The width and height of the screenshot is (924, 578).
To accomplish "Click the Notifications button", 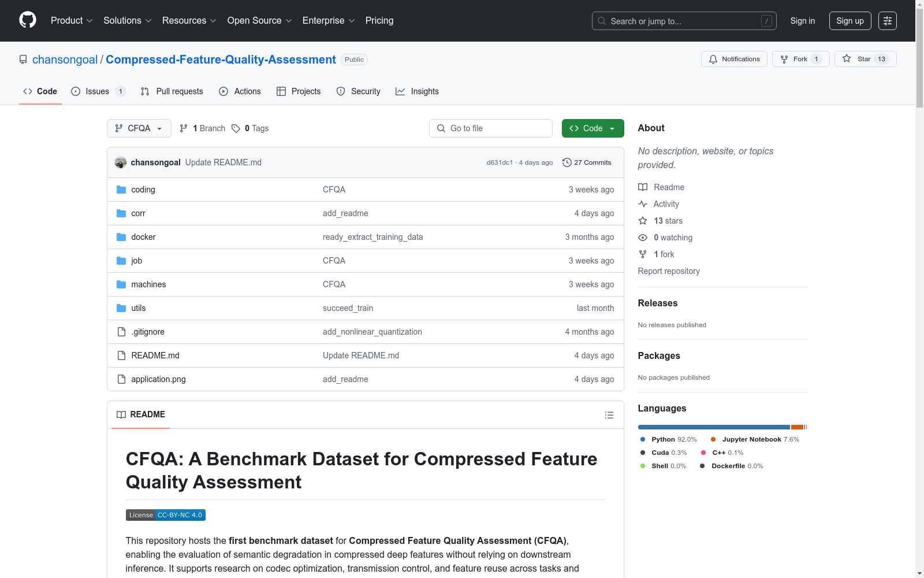I will [734, 59].
